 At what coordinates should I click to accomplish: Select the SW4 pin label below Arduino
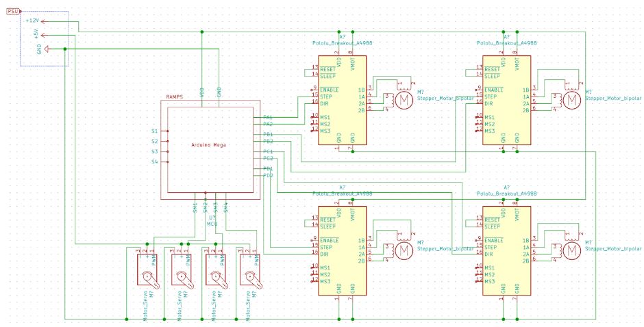pos(226,206)
